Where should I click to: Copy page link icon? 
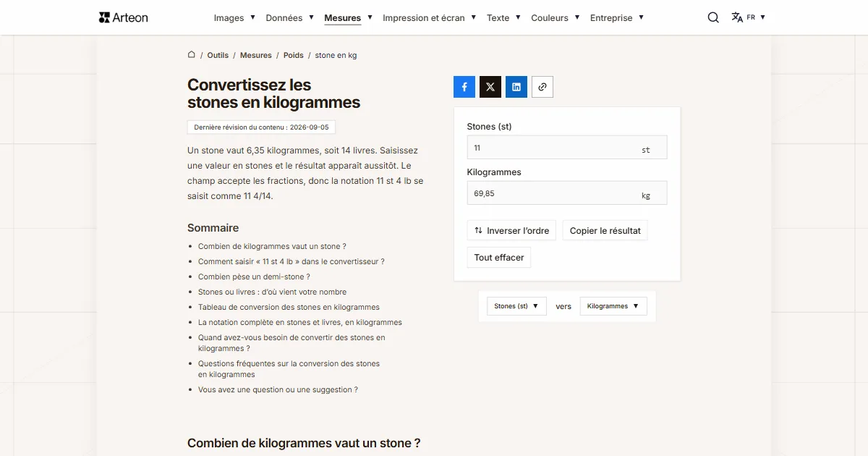coord(542,87)
